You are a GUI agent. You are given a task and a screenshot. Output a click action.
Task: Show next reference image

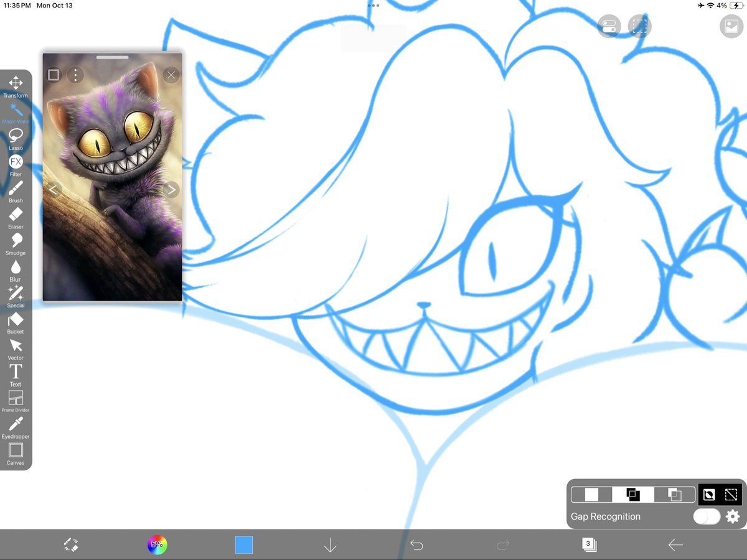coord(171,190)
